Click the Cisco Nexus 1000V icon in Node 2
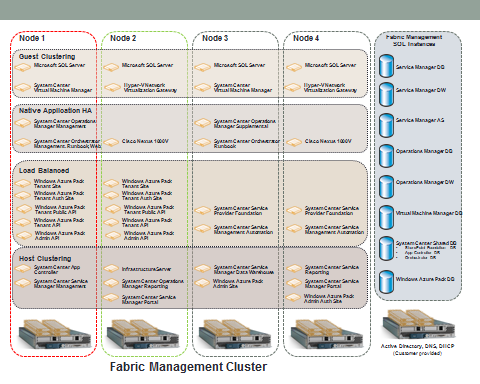Image resolution: width=480 pixels, height=384 pixels. [x=111, y=142]
